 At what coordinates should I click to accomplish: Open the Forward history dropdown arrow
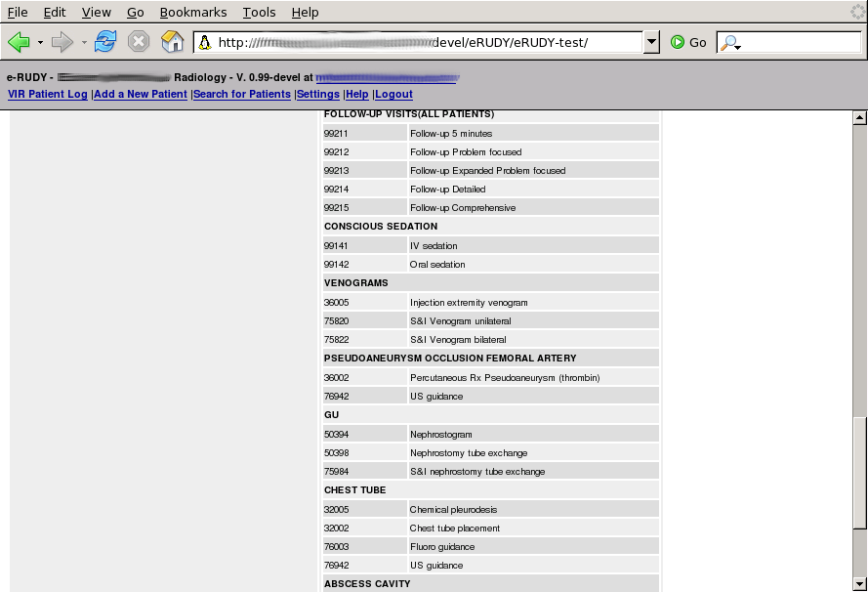click(x=84, y=43)
